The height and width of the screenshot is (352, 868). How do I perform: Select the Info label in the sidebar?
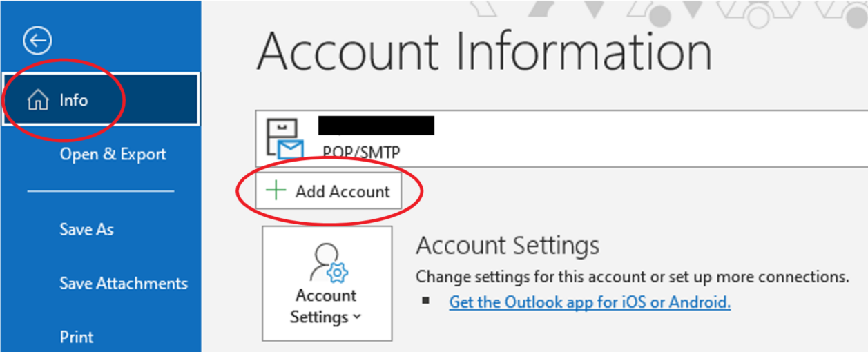click(73, 100)
